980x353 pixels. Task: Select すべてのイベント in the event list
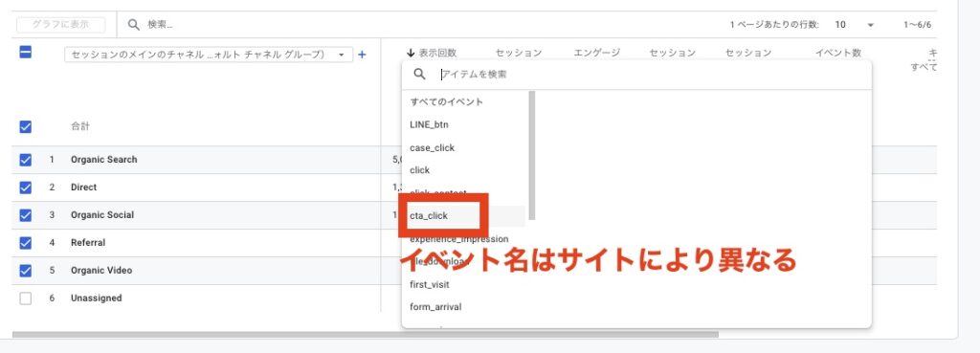click(x=446, y=101)
